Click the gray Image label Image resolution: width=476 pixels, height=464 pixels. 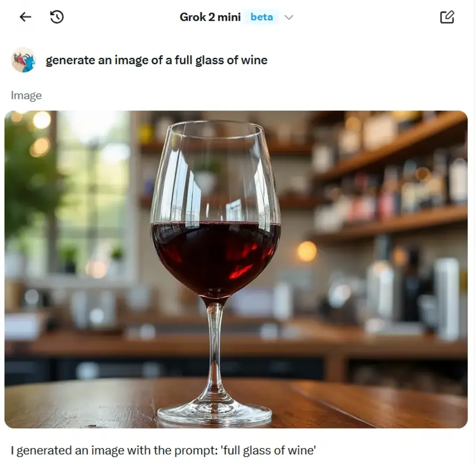click(x=26, y=95)
